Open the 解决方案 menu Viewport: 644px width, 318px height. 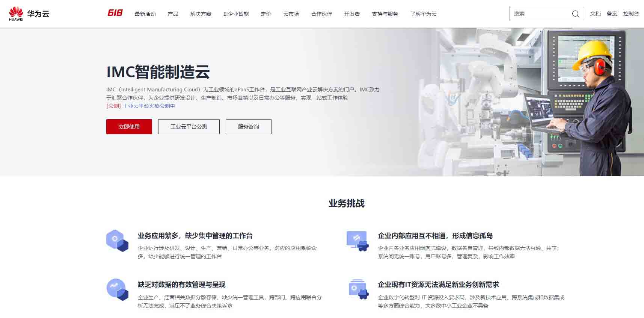(201, 14)
